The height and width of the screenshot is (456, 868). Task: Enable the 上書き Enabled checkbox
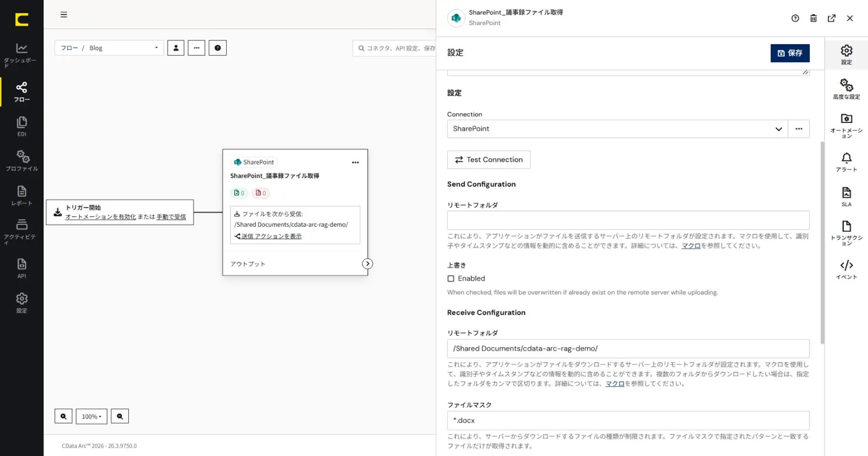coord(451,278)
